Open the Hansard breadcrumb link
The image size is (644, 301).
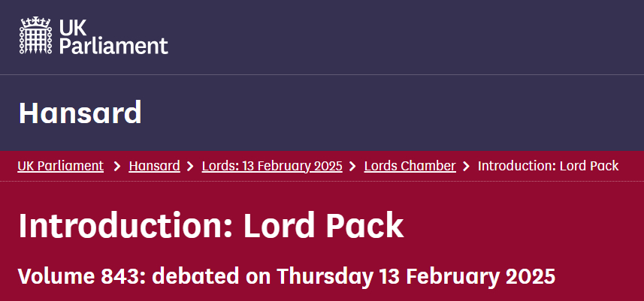coord(154,166)
